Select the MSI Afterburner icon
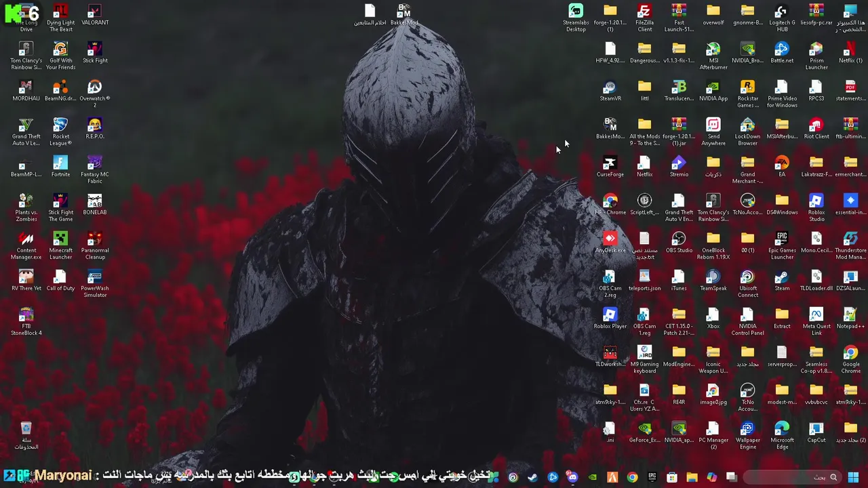 click(x=713, y=56)
